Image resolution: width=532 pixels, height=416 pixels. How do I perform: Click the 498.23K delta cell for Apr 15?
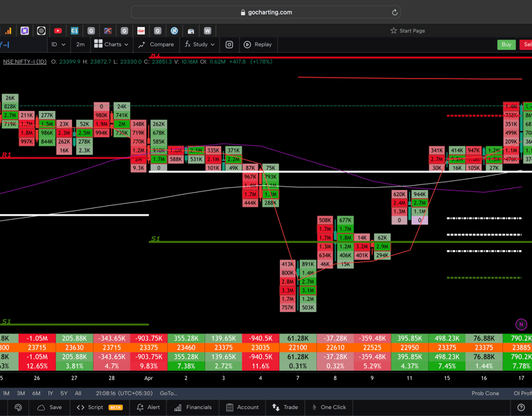(x=447, y=338)
